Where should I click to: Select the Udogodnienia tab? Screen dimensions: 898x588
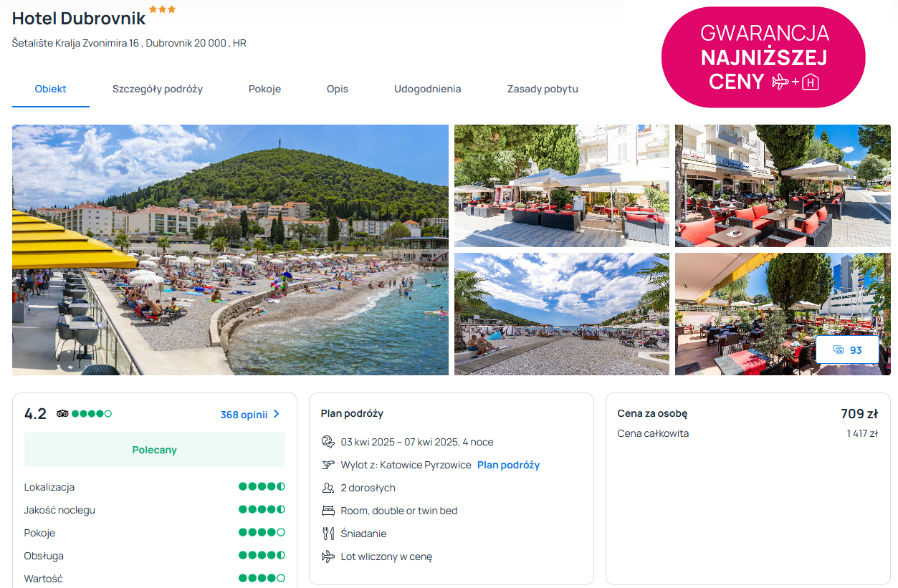(427, 90)
